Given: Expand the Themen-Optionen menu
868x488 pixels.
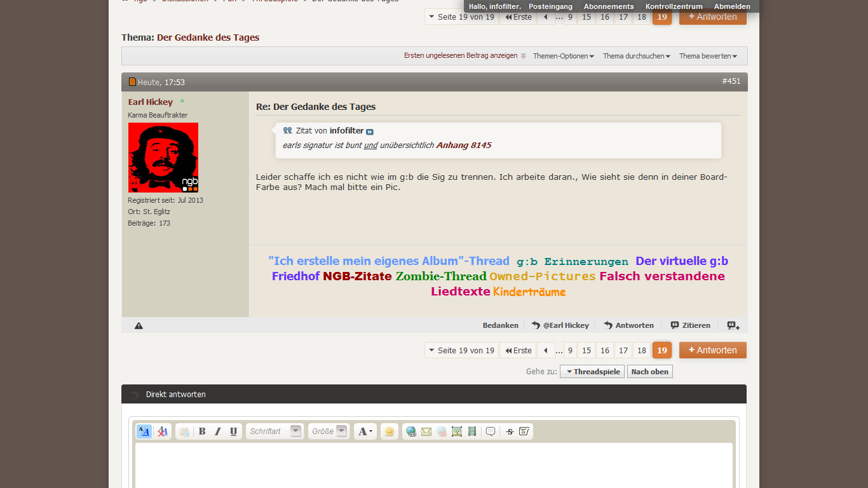Looking at the screenshot, I should (563, 56).
